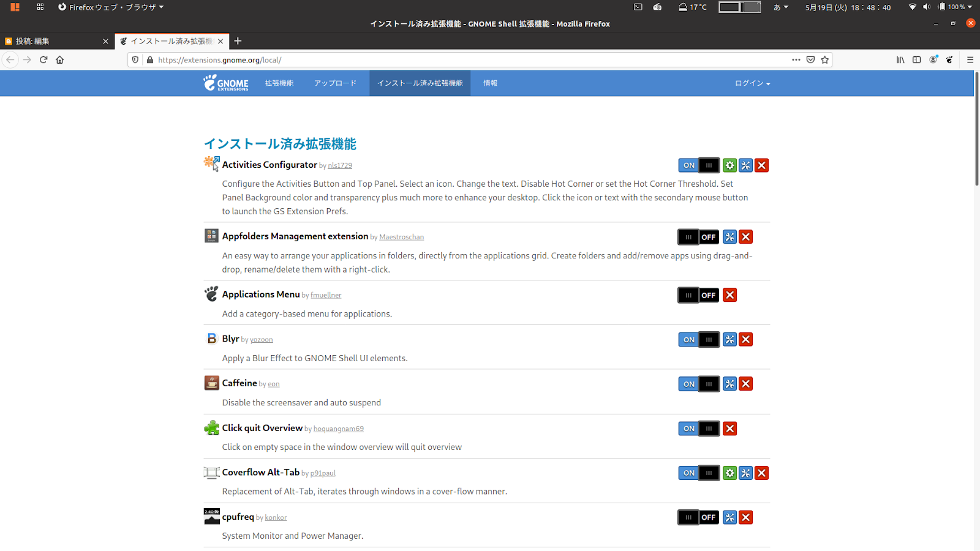Open Blyr extension preferences
This screenshot has width=980, height=551.
(x=729, y=339)
